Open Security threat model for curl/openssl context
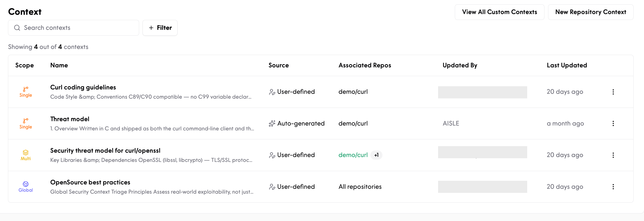 105,151
